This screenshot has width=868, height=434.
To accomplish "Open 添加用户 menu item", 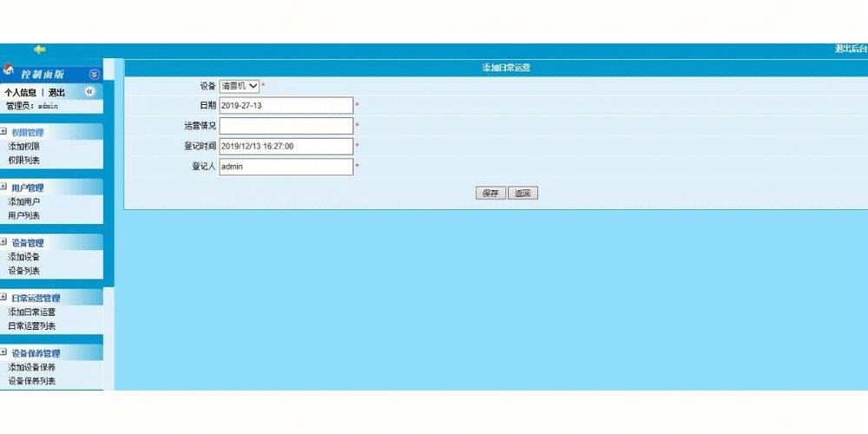I will (x=23, y=201).
